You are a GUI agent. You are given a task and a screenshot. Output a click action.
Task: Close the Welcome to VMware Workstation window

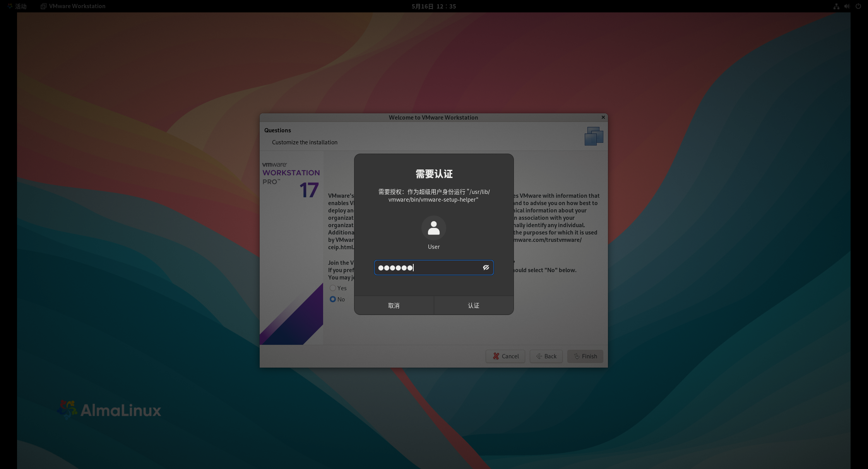(x=603, y=117)
